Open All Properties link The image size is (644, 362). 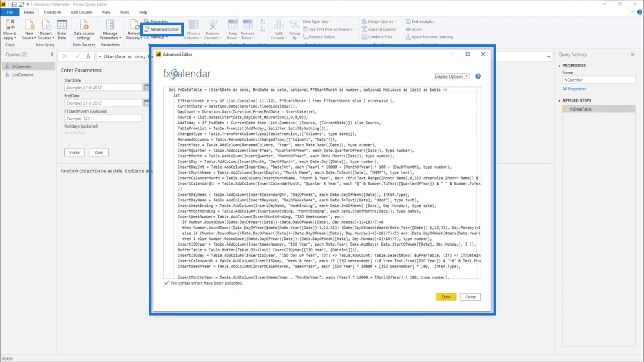(x=574, y=89)
